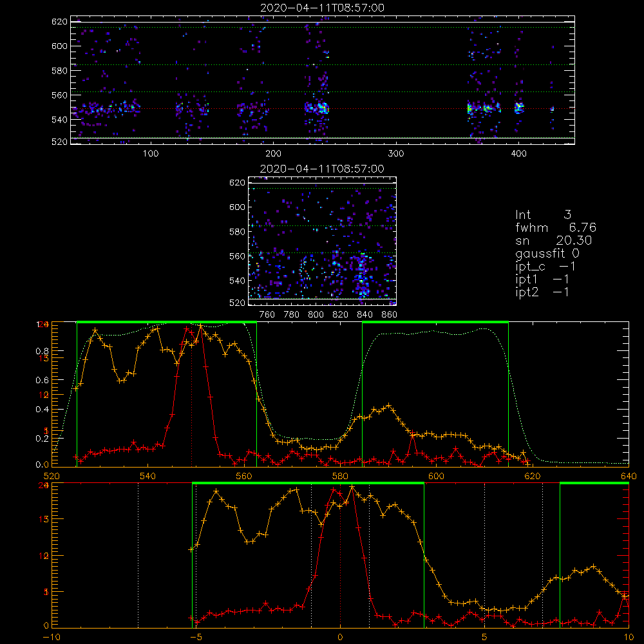Image resolution: width=644 pixels, height=644 pixels.
Task: Click the timestamp title above the small middle image
Action: click(x=323, y=169)
